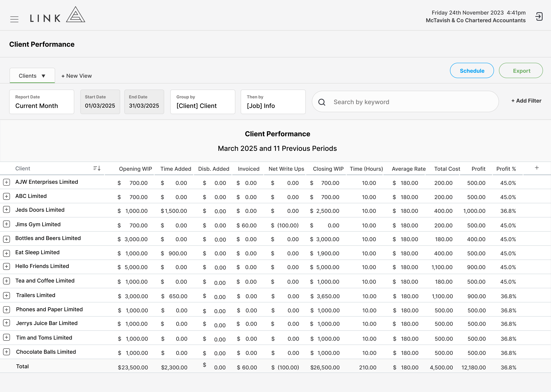Screen dimensions: 551x392
Task: Click Jims Gym Invoiced $60.00 cell
Action: [x=246, y=225]
